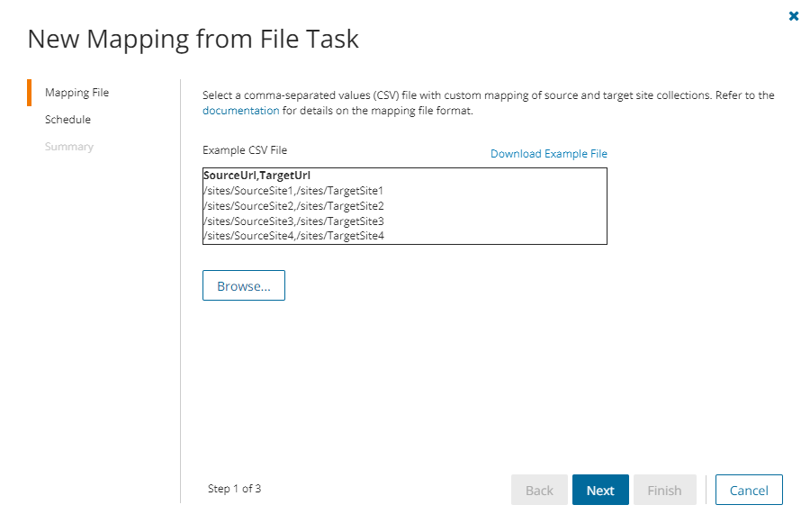Click the SourceSite2 example row
The image size is (810, 532).
pos(293,206)
